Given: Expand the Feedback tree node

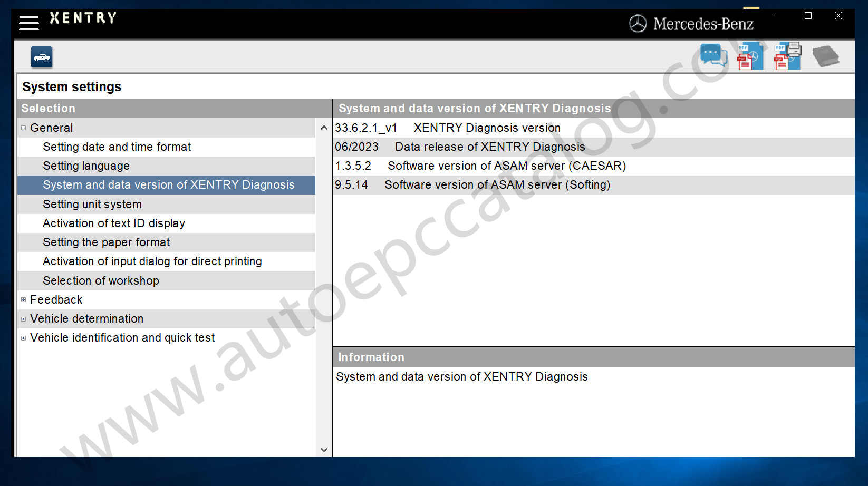Looking at the screenshot, I should pyautogui.click(x=23, y=300).
